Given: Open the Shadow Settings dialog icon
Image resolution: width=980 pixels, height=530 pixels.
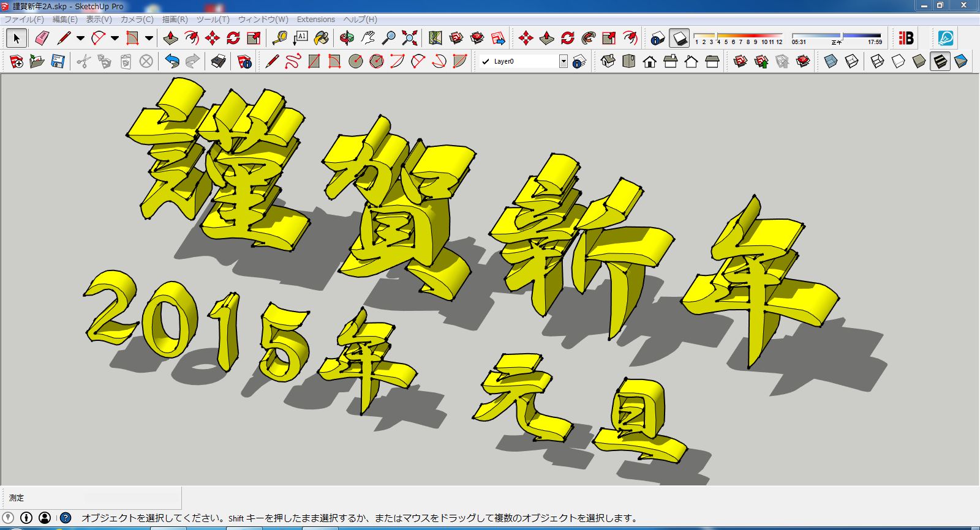Looking at the screenshot, I should (658, 39).
